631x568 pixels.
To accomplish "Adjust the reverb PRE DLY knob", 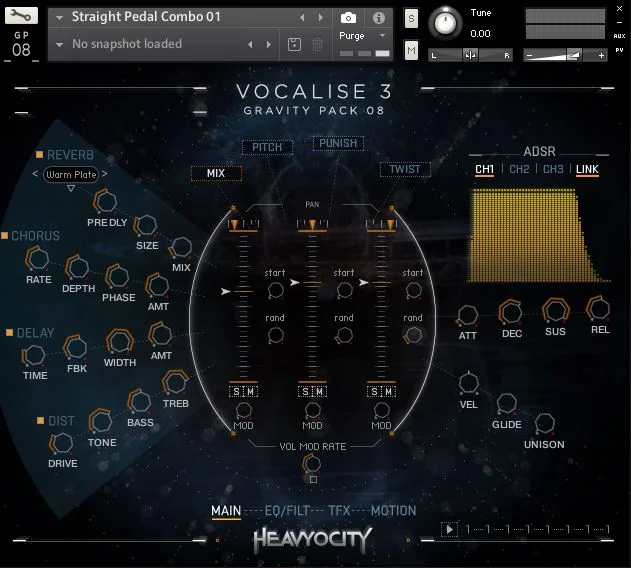I will (x=105, y=201).
